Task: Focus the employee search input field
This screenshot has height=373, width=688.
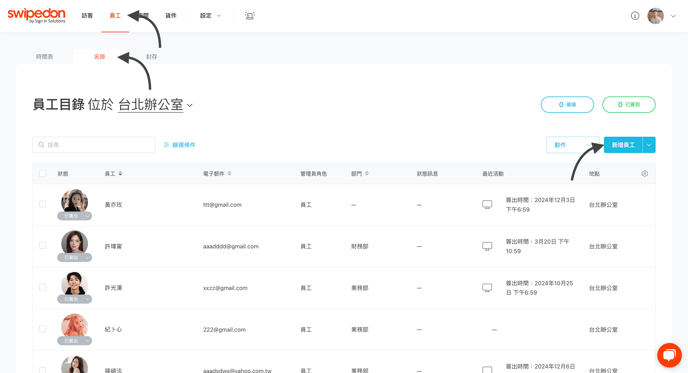Action: [x=94, y=145]
